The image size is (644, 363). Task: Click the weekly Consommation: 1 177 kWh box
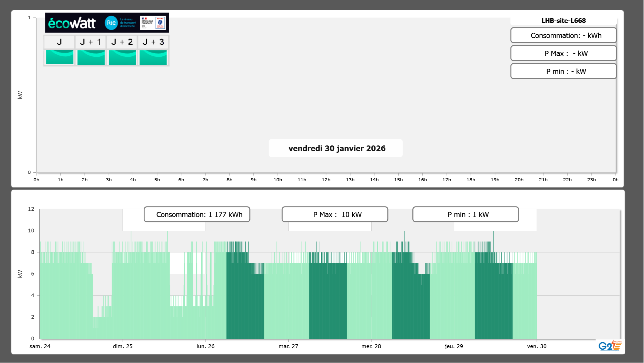coord(197,214)
